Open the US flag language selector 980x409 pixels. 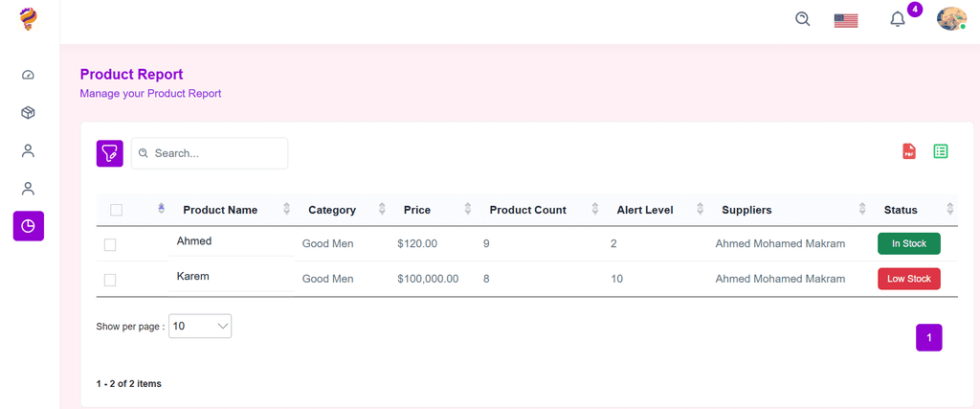[846, 21]
